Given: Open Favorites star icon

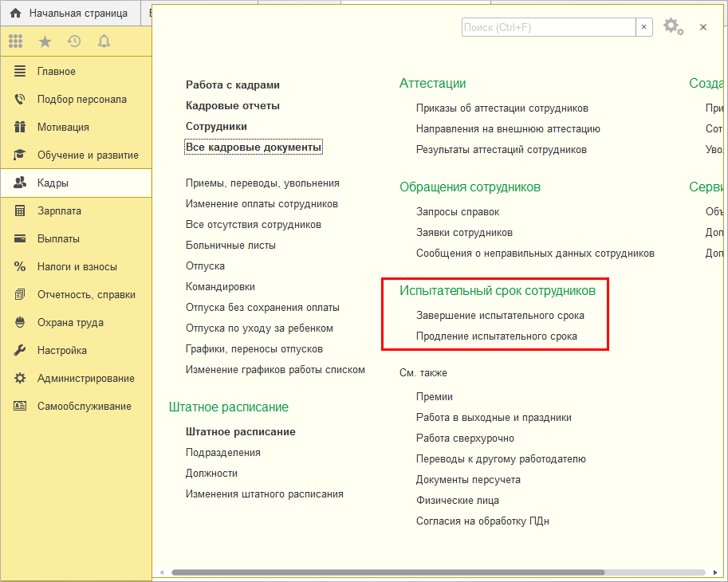Looking at the screenshot, I should coord(45,41).
